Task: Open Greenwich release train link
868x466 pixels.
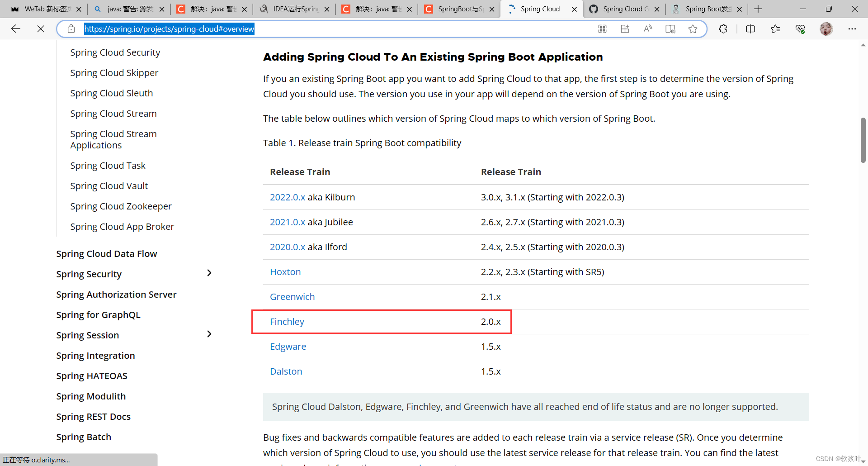Action: (x=292, y=297)
